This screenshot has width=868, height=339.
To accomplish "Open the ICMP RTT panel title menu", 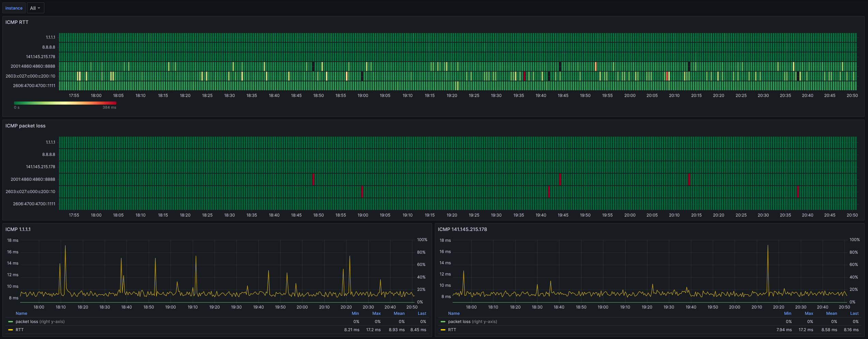I will tap(17, 22).
